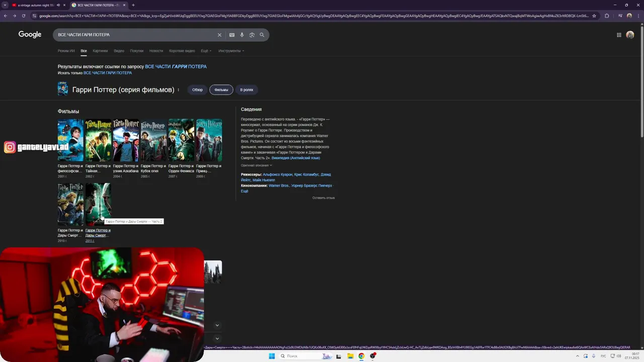Go back in browser history
The height and width of the screenshot is (362, 644).
pyautogui.click(x=6, y=16)
